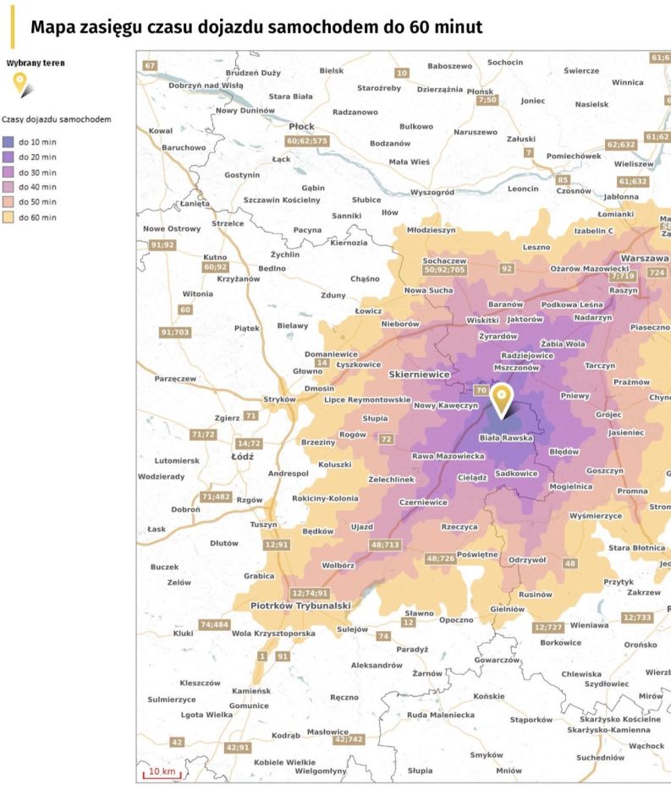671x812 pixels.
Task: Click the 'Sochaczew' town label
Action: 444,261
